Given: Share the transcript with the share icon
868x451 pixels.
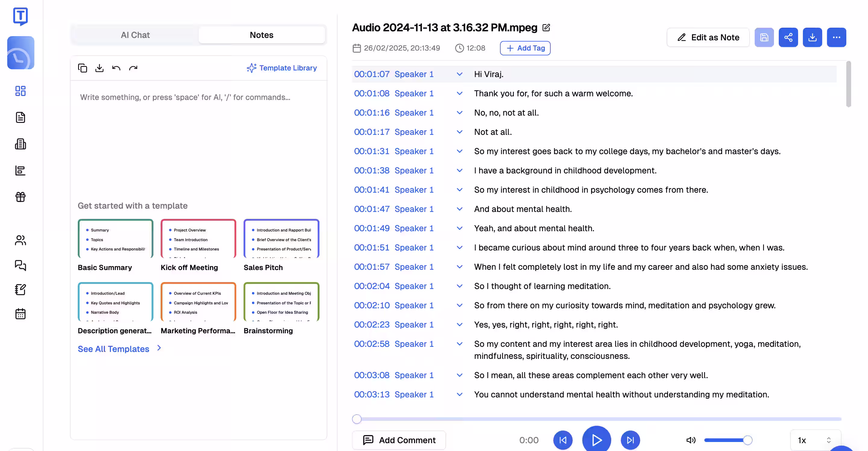Looking at the screenshot, I should [788, 37].
